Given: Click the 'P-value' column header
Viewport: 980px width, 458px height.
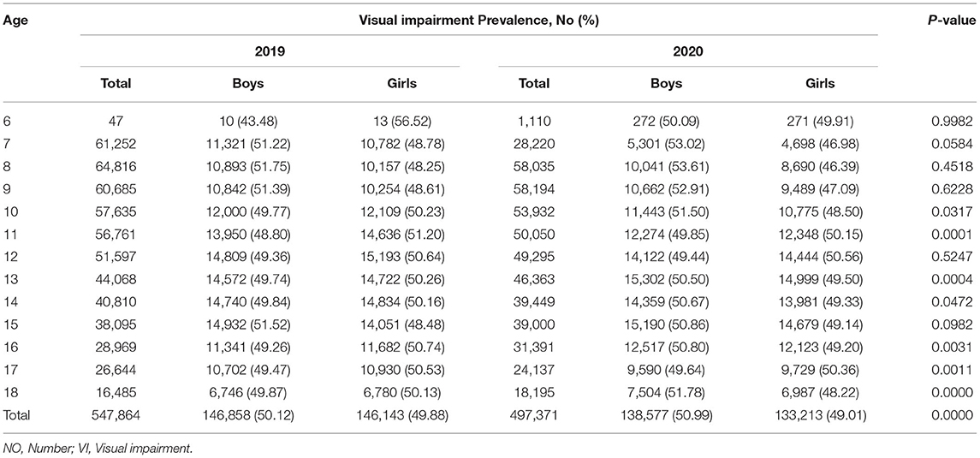Looking at the screenshot, I should pyautogui.click(x=952, y=21).
